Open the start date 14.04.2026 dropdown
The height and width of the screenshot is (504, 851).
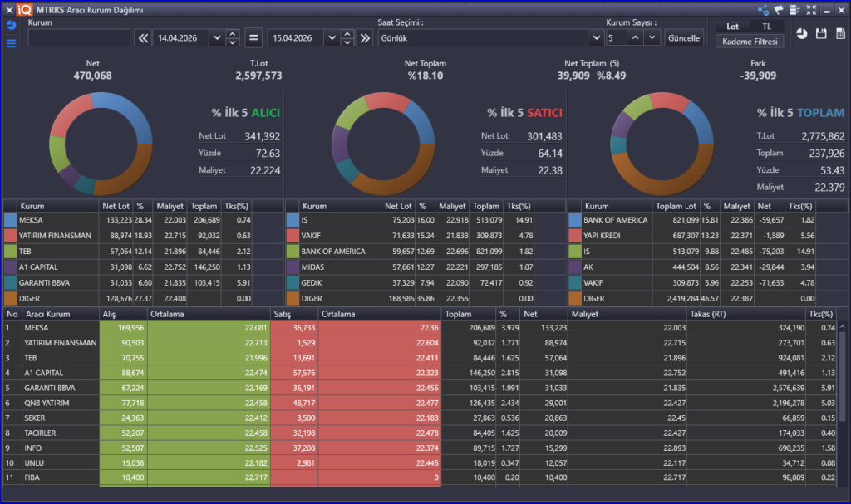click(x=216, y=38)
